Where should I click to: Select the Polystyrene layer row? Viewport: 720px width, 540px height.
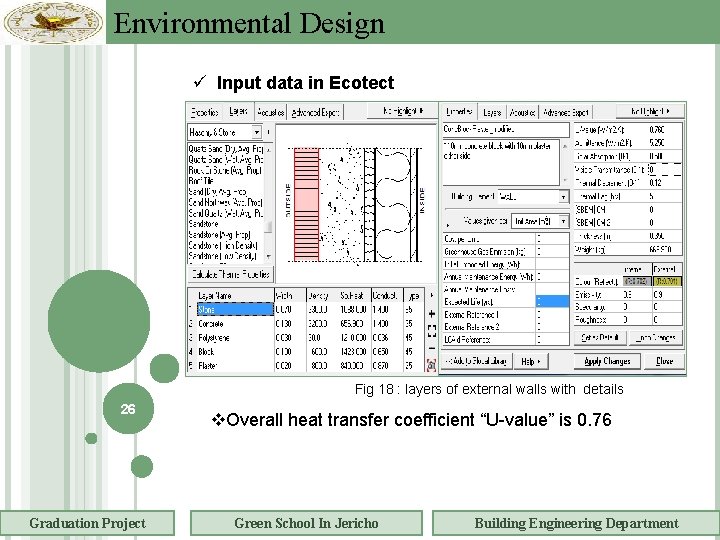[x=306, y=338]
